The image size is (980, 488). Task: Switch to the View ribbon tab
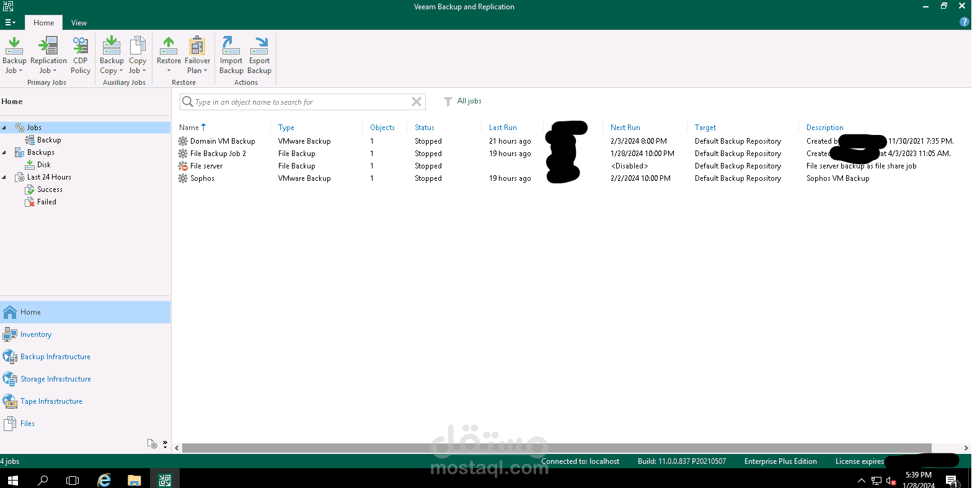coord(79,22)
